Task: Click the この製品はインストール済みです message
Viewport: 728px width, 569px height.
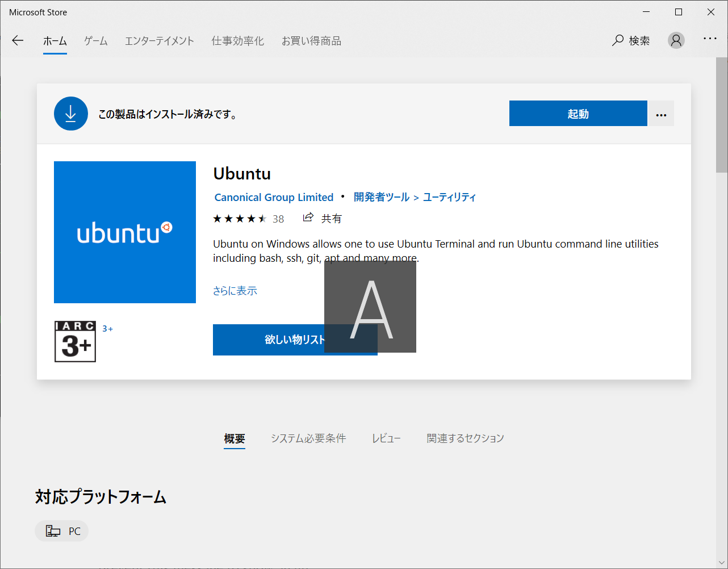Action: (168, 114)
